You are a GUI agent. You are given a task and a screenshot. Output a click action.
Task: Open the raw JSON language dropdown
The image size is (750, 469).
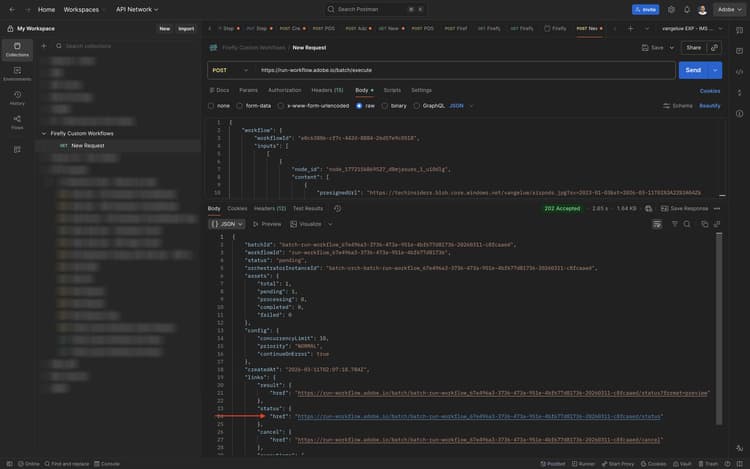point(462,106)
